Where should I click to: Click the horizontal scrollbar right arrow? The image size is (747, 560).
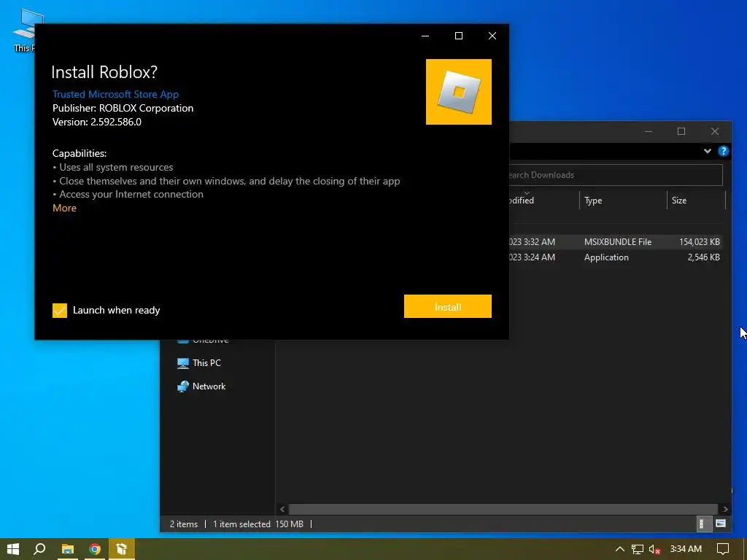pyautogui.click(x=725, y=509)
